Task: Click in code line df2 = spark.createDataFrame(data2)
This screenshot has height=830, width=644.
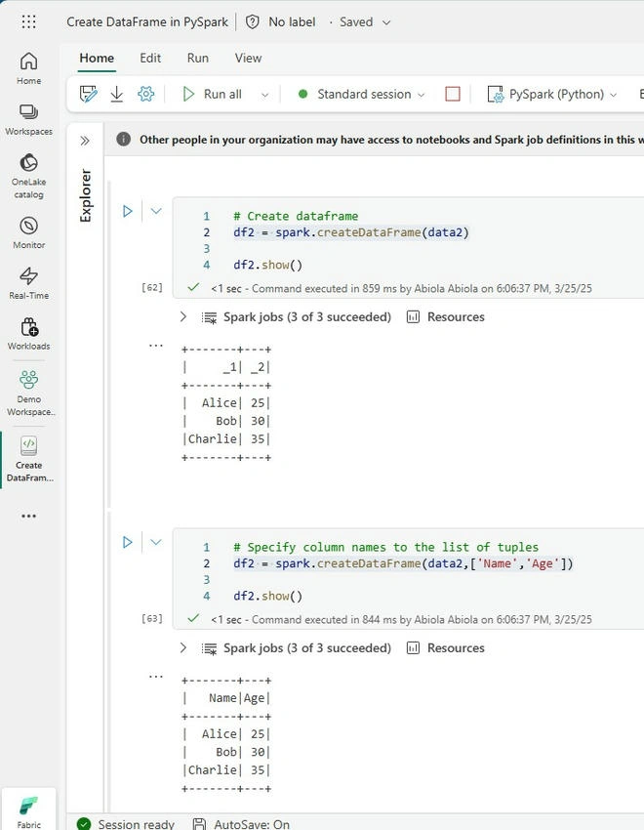Action: click(x=351, y=232)
